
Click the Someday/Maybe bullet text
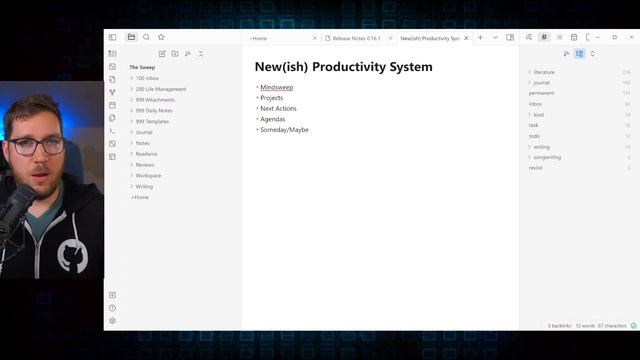[x=284, y=130]
